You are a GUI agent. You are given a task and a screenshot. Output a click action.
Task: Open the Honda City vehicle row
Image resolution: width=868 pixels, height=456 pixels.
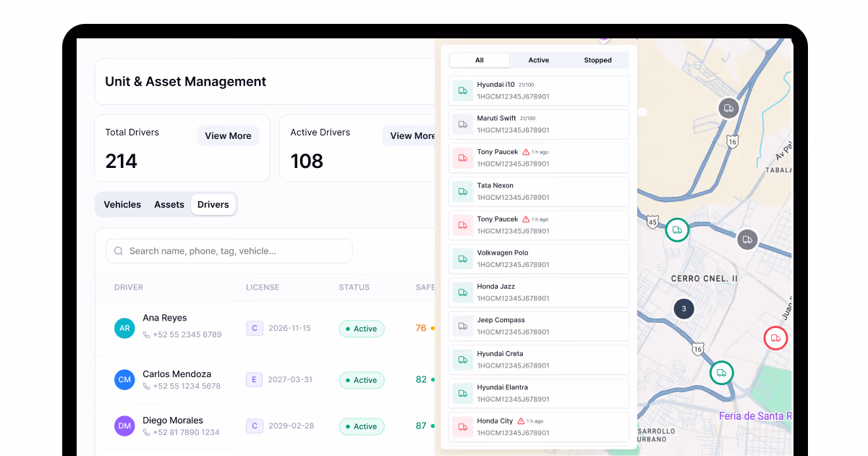(539, 427)
